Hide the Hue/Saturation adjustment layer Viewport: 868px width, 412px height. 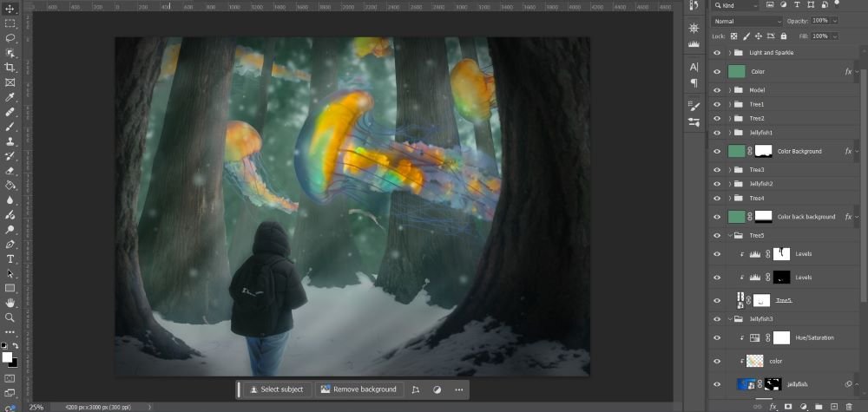point(717,338)
